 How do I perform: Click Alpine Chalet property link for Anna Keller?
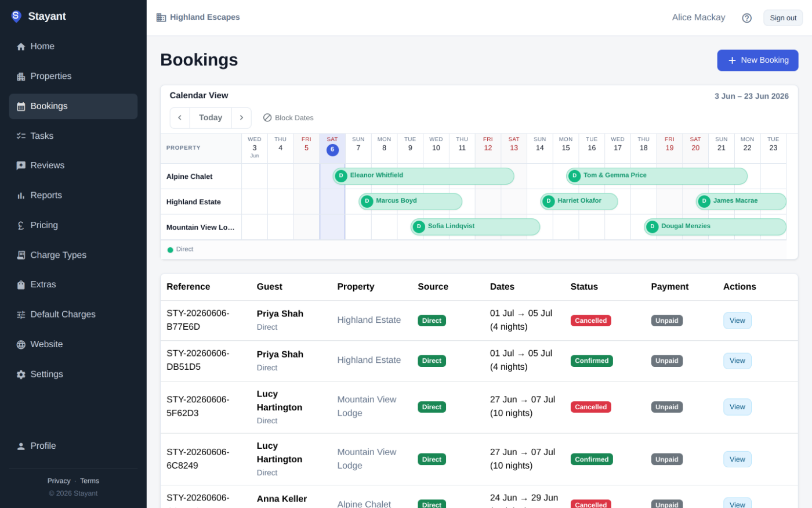click(364, 504)
